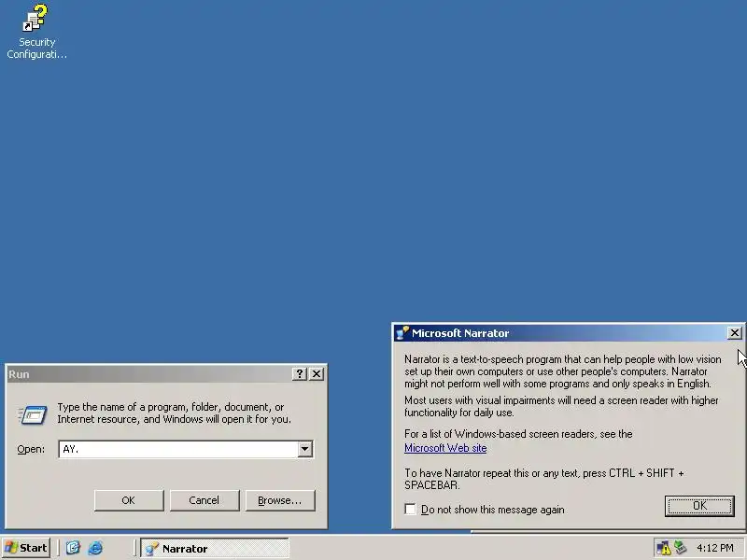747x560 pixels.
Task: Click the Microsoft Narrator title text
Action: [x=460, y=333]
